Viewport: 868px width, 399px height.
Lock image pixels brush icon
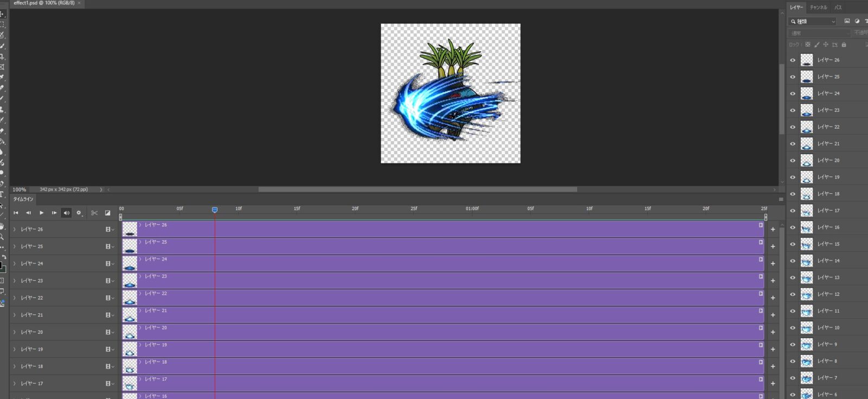tap(817, 45)
